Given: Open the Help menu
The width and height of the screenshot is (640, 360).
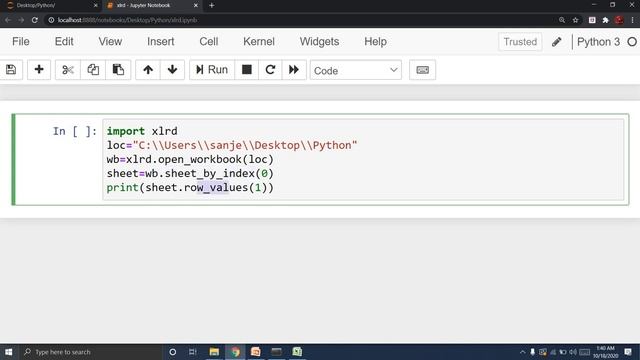Looking at the screenshot, I should (x=376, y=42).
